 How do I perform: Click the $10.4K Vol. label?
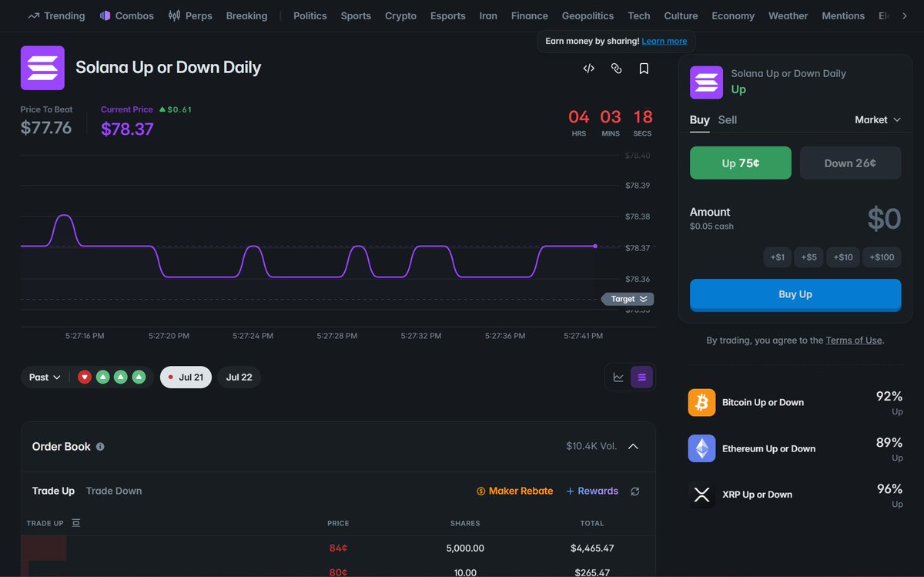(x=591, y=446)
